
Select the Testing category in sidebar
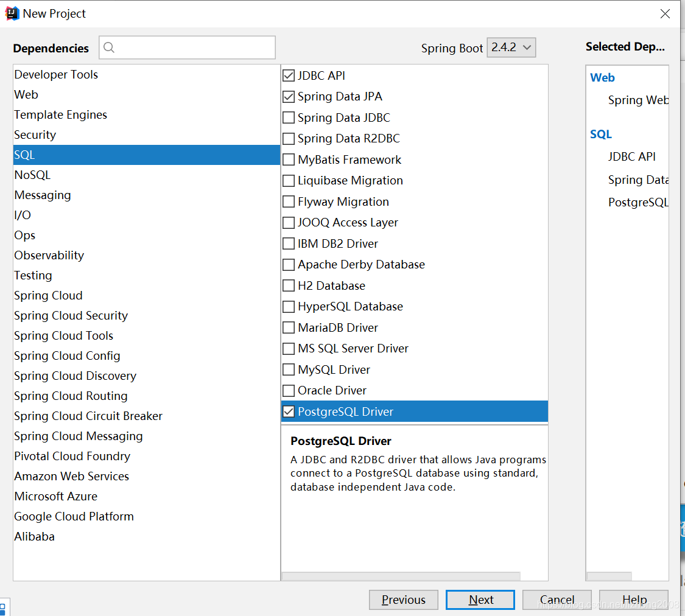(33, 275)
